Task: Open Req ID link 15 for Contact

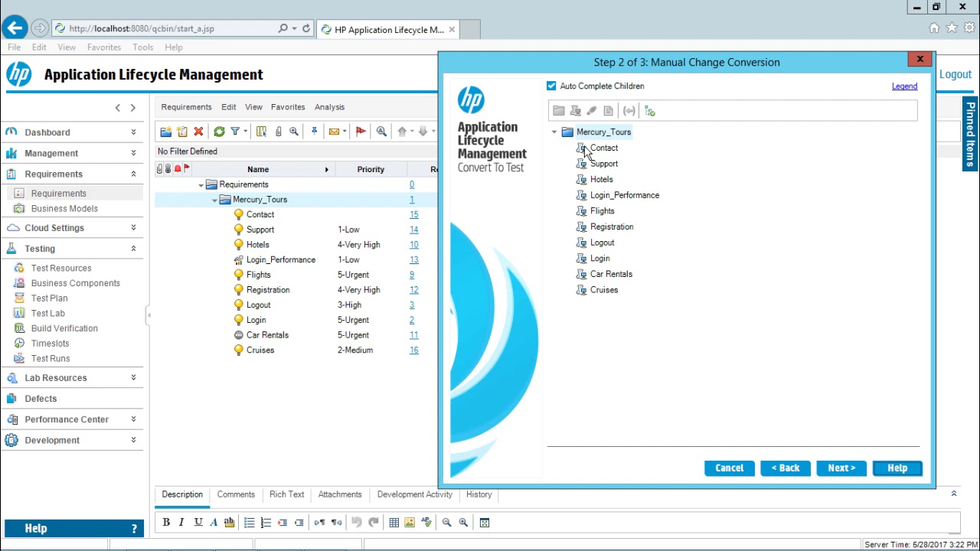Action: click(x=413, y=215)
